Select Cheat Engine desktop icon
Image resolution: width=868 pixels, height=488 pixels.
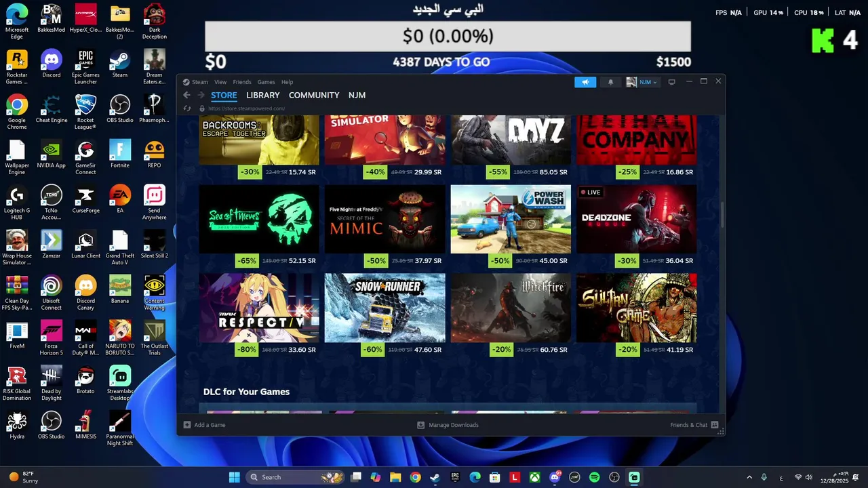(52, 109)
